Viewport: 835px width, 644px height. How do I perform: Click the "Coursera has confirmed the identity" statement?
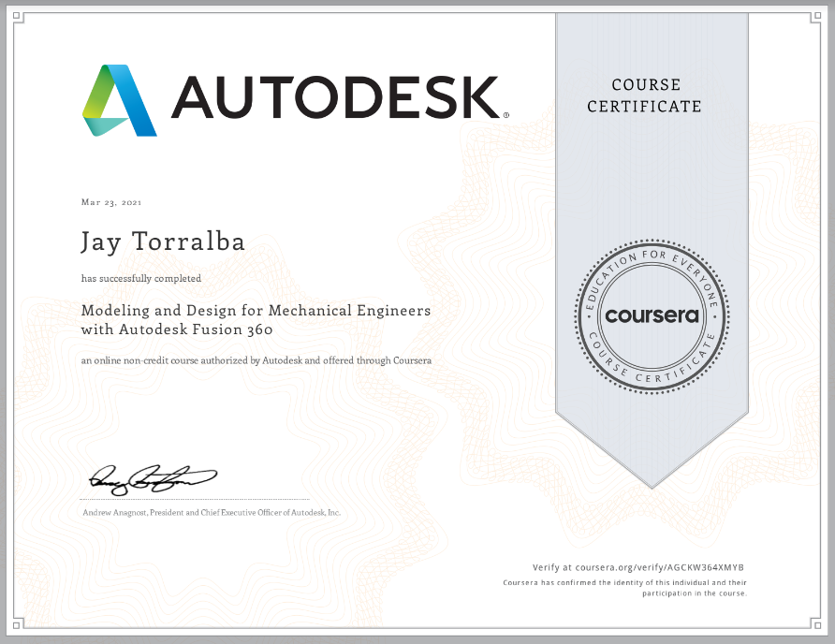click(624, 588)
